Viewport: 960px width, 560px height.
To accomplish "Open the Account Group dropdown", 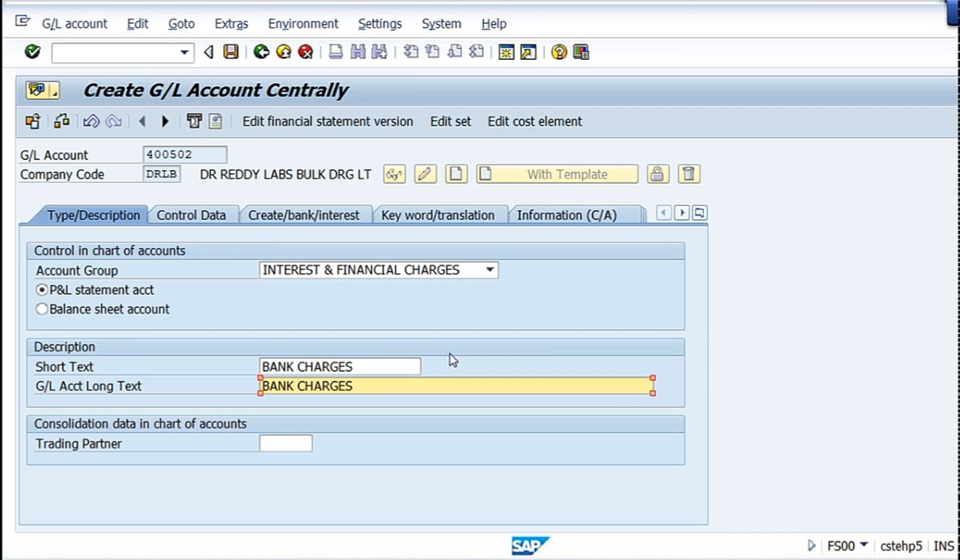I will point(489,270).
